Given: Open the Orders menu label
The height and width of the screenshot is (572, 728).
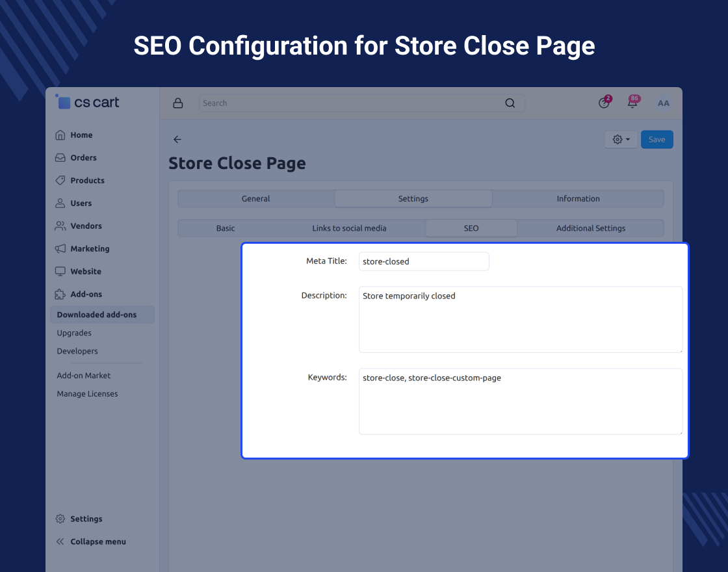Looking at the screenshot, I should point(84,158).
